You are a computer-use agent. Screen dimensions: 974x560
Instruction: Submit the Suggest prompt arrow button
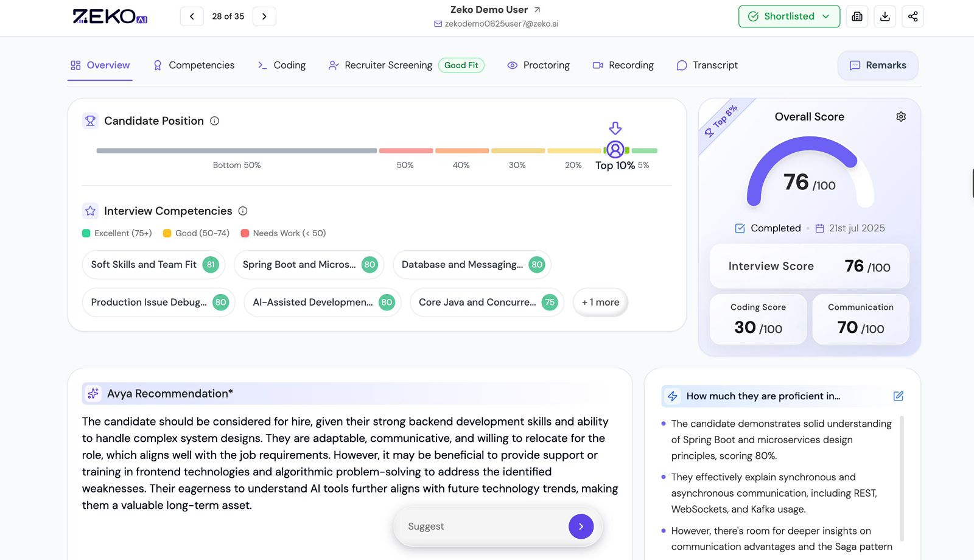coord(581,527)
